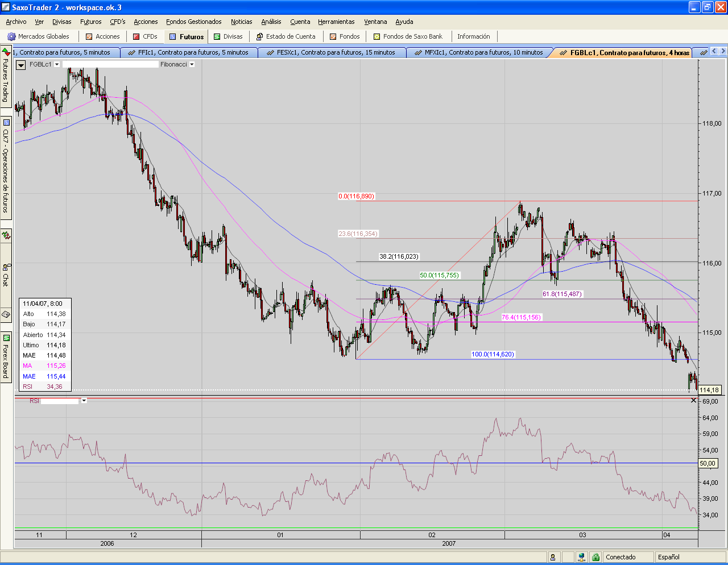
Task: Click the user icon in status bar
Action: coord(553,557)
